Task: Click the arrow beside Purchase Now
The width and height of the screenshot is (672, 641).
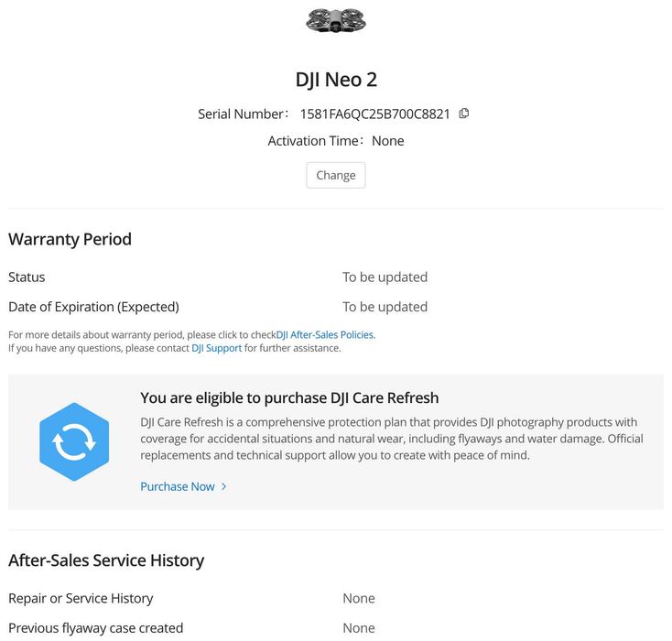Action: (x=224, y=487)
